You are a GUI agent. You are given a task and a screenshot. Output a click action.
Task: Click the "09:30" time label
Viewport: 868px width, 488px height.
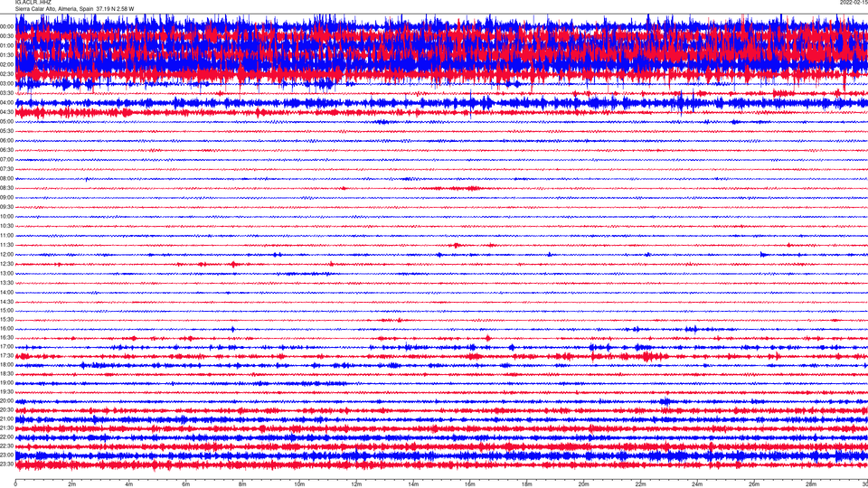[6, 207]
